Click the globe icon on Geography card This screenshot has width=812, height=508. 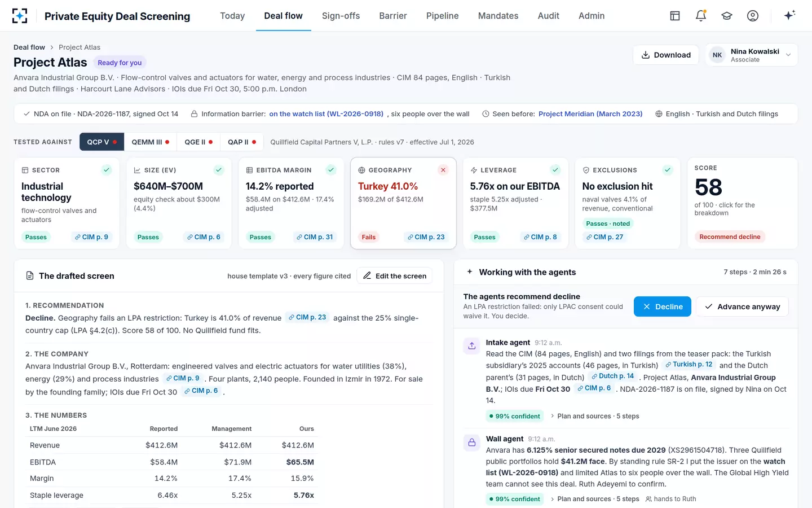[362, 170]
